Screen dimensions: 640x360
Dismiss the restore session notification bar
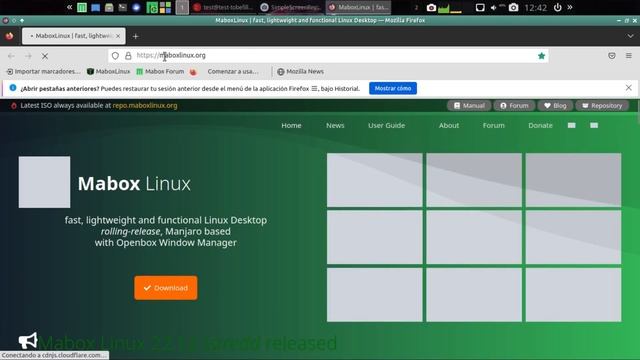[629, 88]
